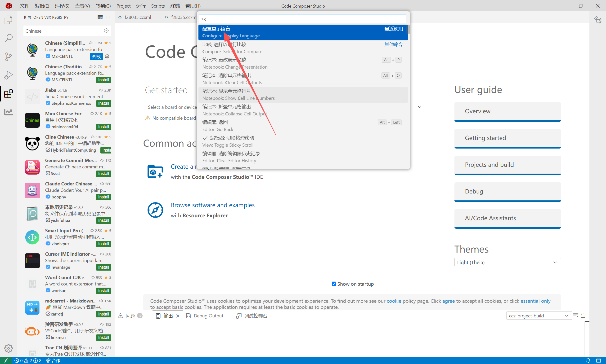
Task: Open the Light (Theia) themes dropdown
Action: click(x=507, y=262)
